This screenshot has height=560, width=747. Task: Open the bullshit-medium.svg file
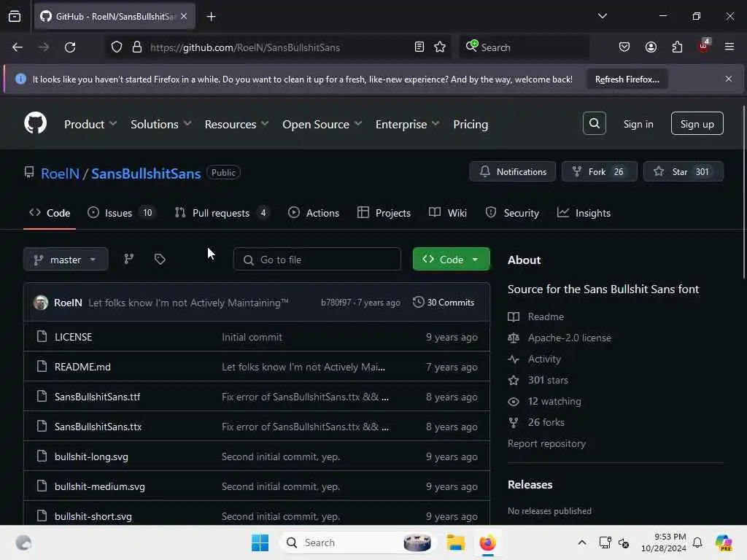click(99, 486)
